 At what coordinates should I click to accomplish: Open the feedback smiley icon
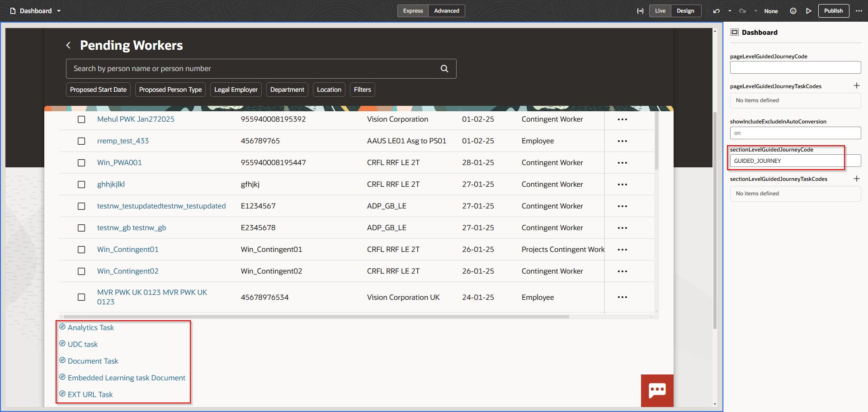[x=793, y=11]
